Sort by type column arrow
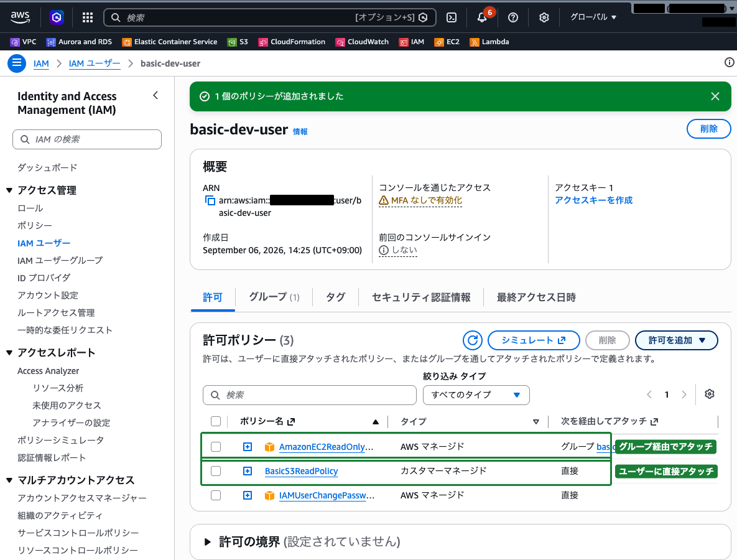The width and height of the screenshot is (737, 560). click(536, 422)
